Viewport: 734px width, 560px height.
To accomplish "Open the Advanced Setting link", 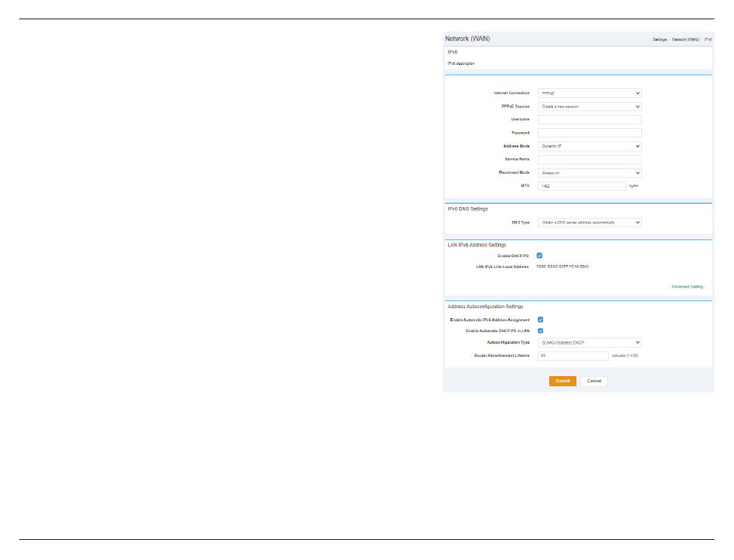I will point(688,287).
